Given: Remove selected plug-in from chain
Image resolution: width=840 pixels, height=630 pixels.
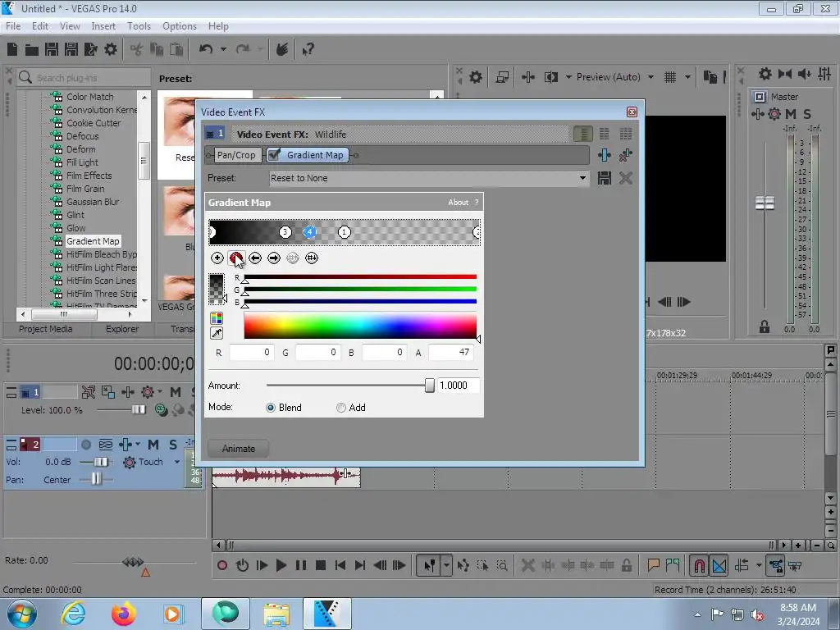Looking at the screenshot, I should click(626, 155).
